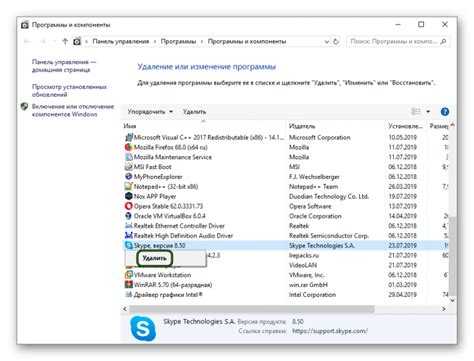
Task: Click VideoLAN publisher cell
Action: coord(303,265)
